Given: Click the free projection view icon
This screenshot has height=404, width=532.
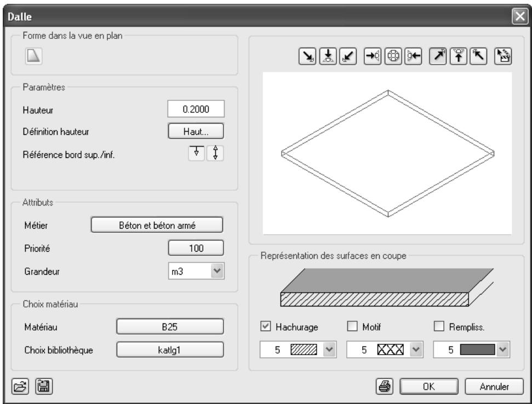Looking at the screenshot, I should [x=503, y=56].
